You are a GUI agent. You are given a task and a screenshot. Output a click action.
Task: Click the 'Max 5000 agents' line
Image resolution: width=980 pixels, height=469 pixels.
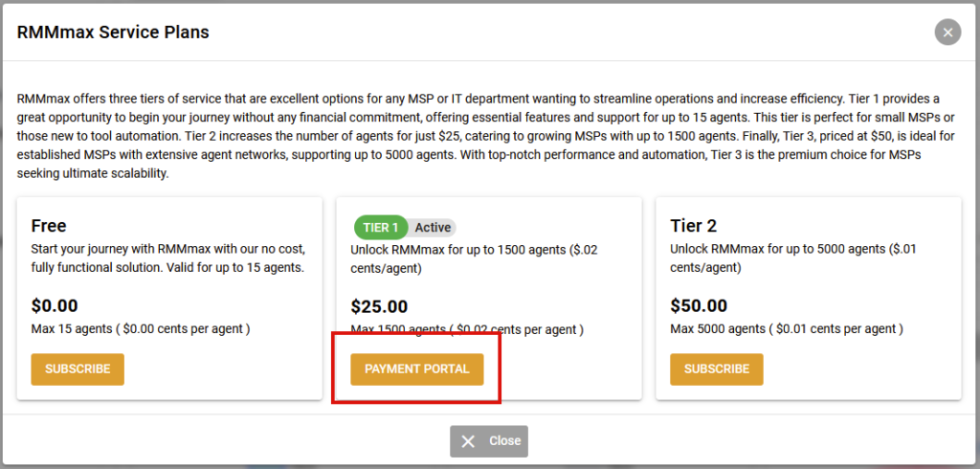pyautogui.click(x=787, y=329)
